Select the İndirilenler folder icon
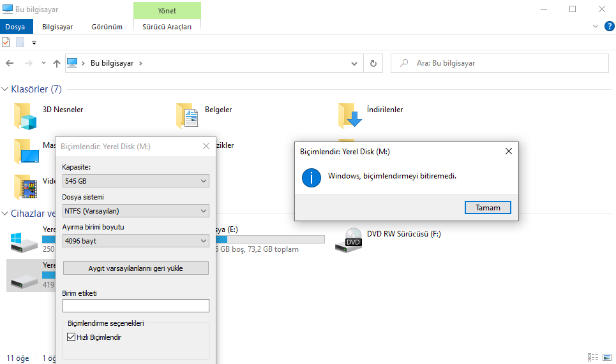 (350, 116)
